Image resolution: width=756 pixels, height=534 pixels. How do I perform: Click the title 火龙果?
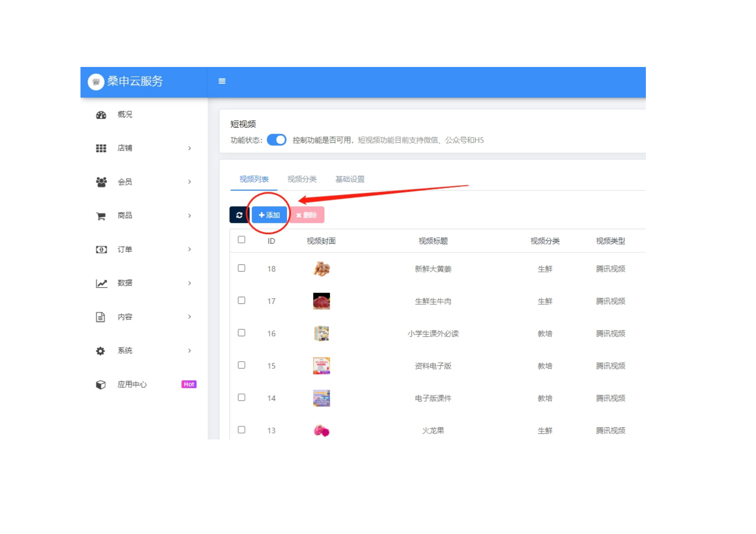(433, 430)
